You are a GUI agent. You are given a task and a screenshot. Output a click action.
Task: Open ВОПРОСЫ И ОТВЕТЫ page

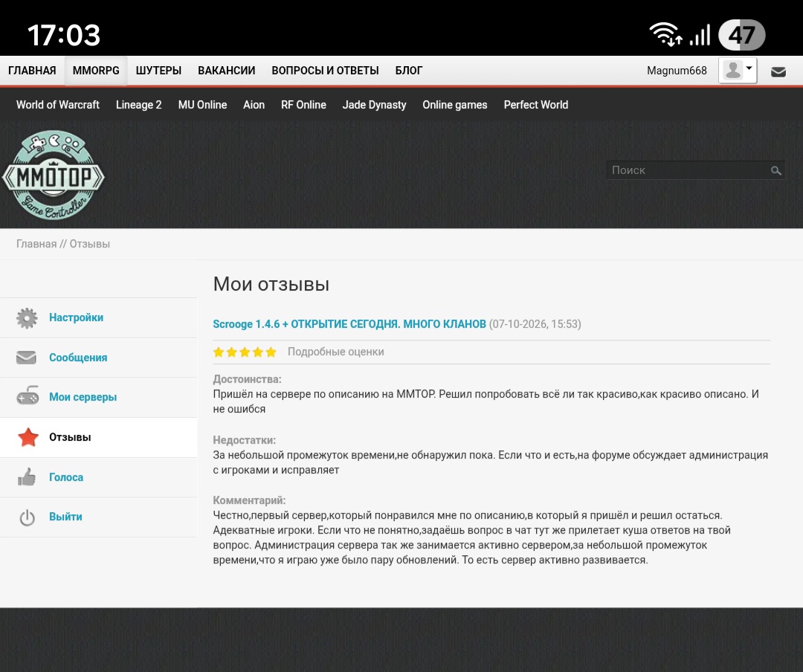[325, 71]
